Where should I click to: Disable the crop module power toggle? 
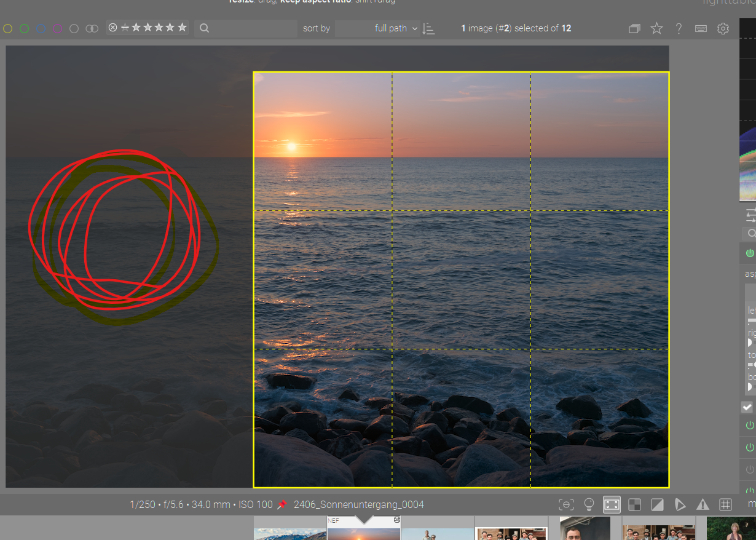coord(749,253)
